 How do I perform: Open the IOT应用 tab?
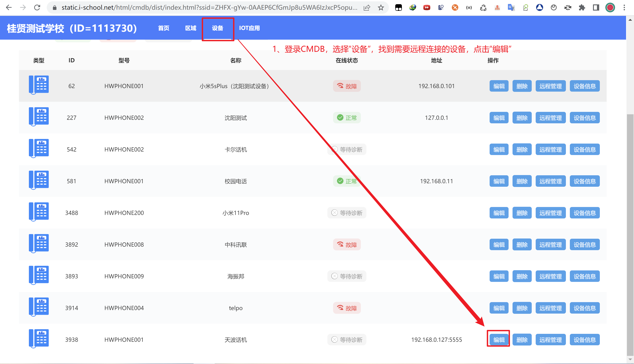(250, 28)
